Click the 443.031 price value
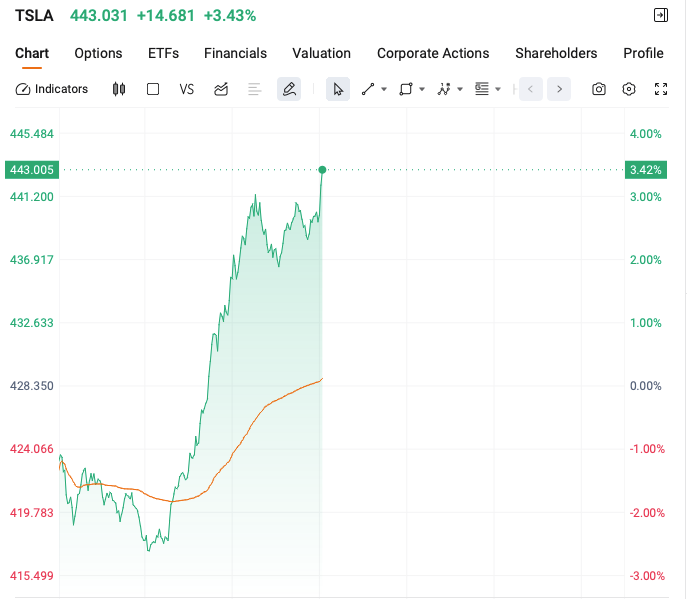 pyautogui.click(x=99, y=16)
